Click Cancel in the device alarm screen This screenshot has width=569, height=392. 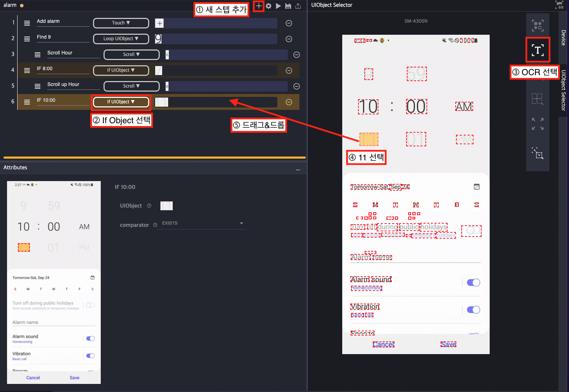[383, 345]
